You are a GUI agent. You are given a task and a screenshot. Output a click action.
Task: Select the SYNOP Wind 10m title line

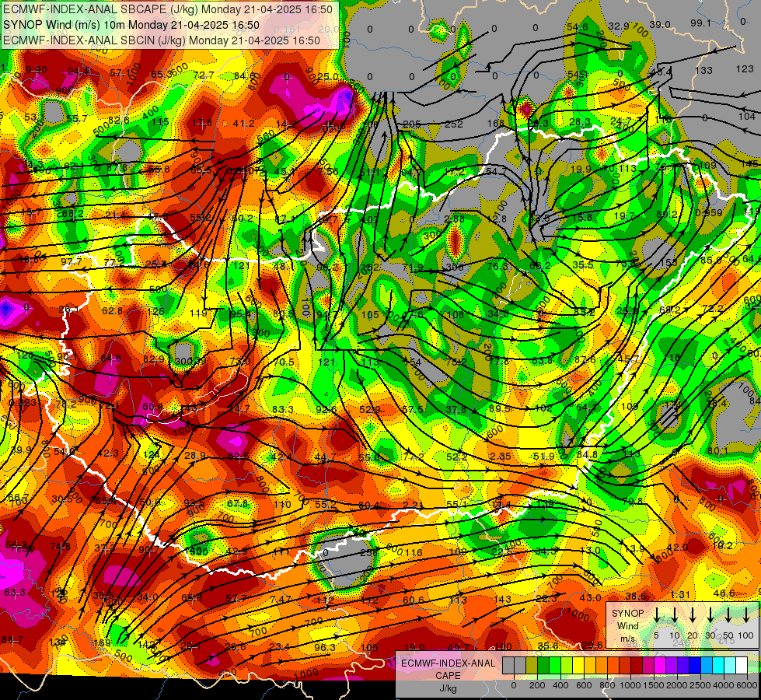click(131, 25)
